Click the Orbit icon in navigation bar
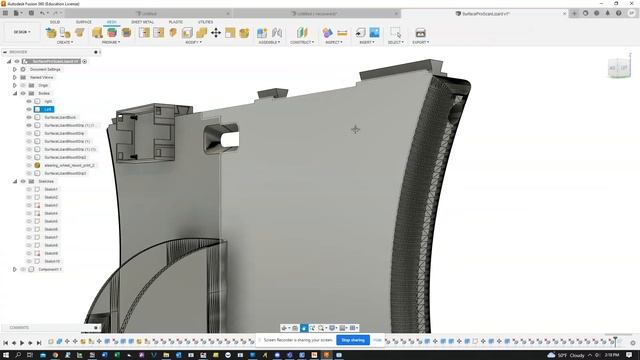The height and width of the screenshot is (360, 640). [x=284, y=328]
